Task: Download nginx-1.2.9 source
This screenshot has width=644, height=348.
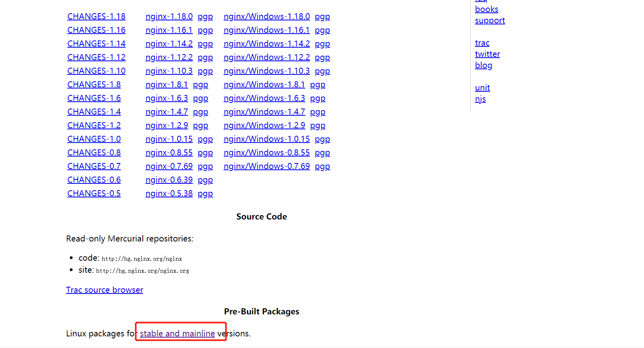Action: (166, 125)
